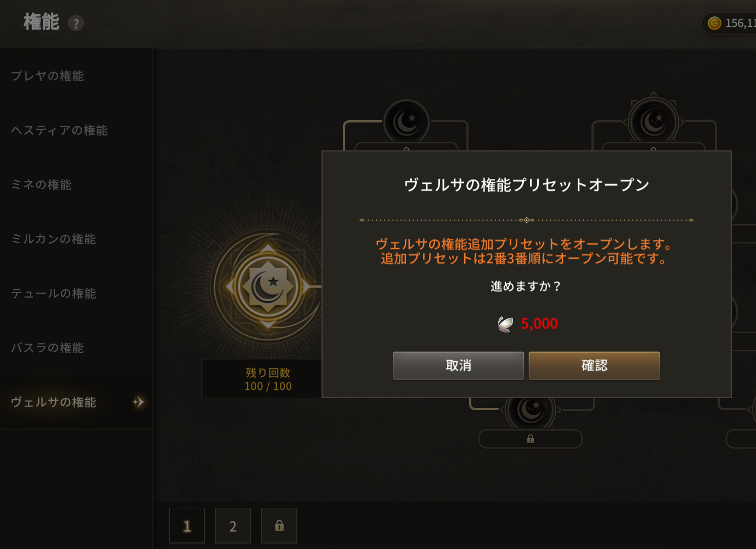Switch to preset slot 2
Image resolution: width=756 pixels, height=549 pixels.
[233, 526]
